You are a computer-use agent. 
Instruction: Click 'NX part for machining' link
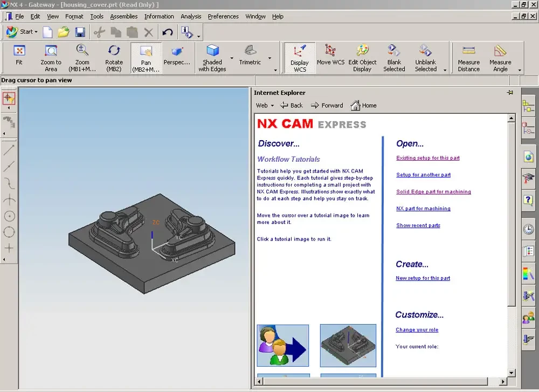[x=423, y=208]
